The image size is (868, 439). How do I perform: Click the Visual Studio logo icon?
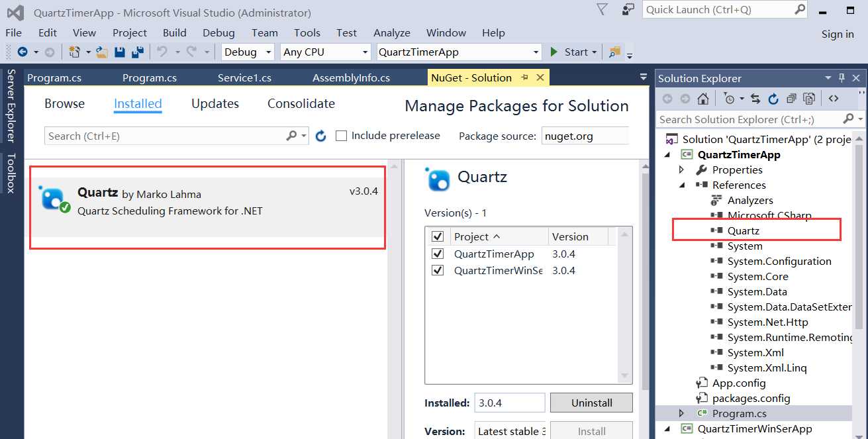15,13
